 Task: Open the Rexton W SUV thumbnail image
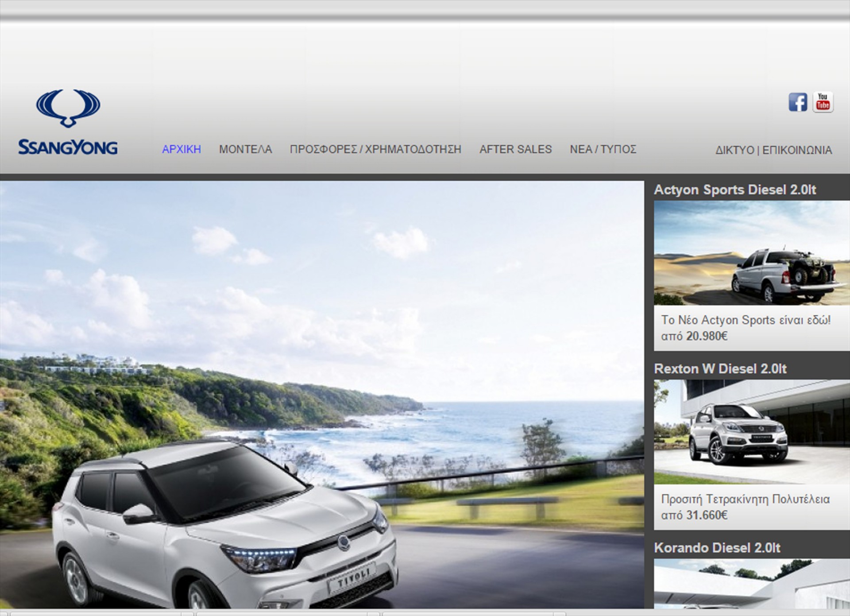coord(751,431)
